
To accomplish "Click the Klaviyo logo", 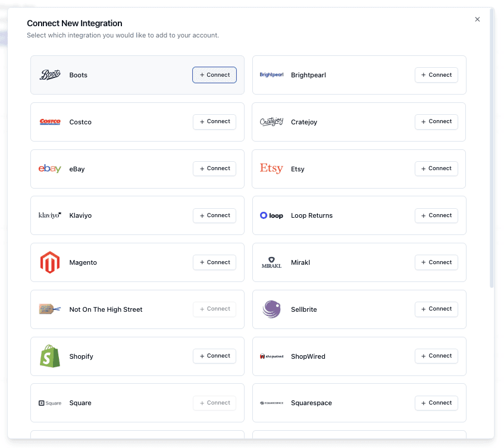I will [50, 215].
